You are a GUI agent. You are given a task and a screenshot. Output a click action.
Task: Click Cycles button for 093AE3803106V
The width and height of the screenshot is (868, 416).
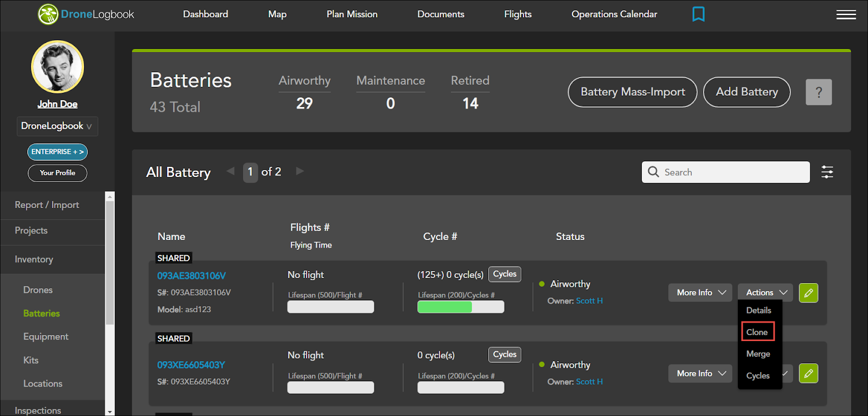(505, 274)
